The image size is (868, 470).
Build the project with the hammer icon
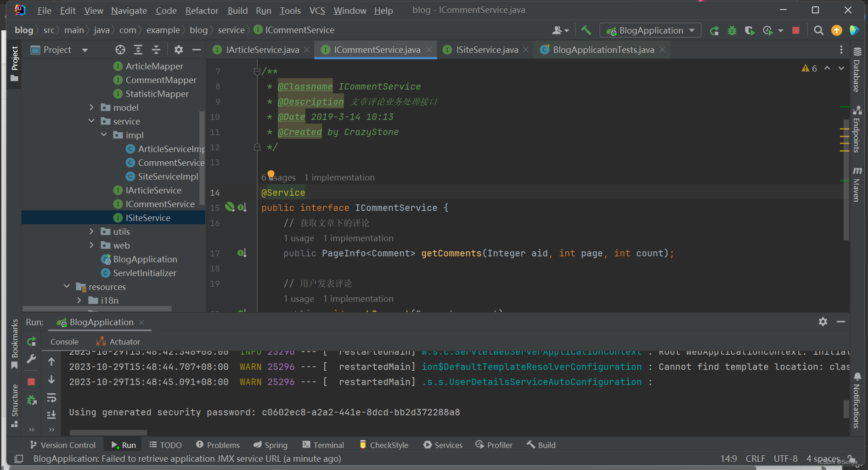pyautogui.click(x=586, y=30)
